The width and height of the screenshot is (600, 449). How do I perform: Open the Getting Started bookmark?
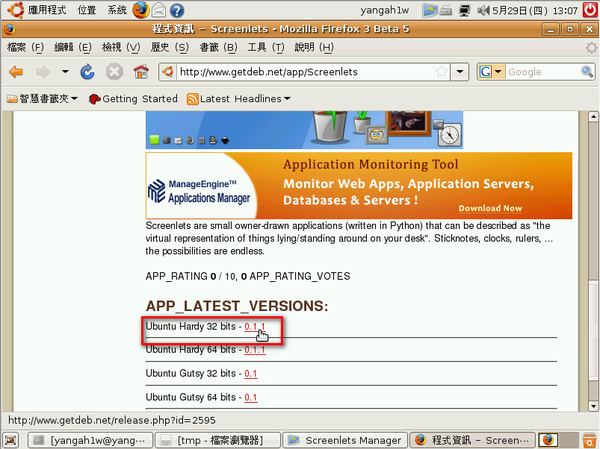pos(133,99)
